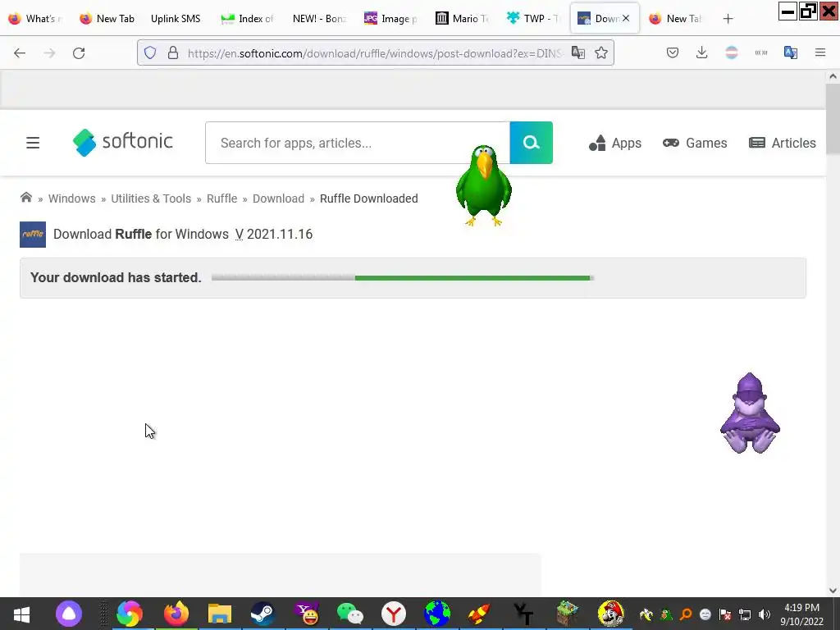Click the Download breadcrumb link
Screen dimensions: 840x630
tap(279, 199)
